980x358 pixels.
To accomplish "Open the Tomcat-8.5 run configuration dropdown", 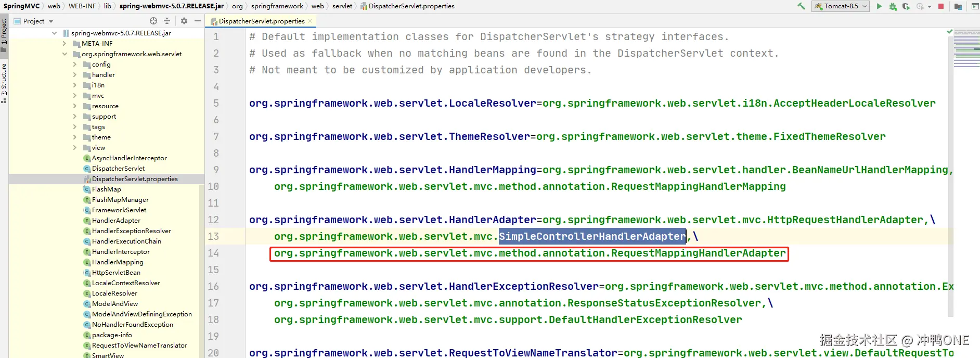I will coord(841,6).
